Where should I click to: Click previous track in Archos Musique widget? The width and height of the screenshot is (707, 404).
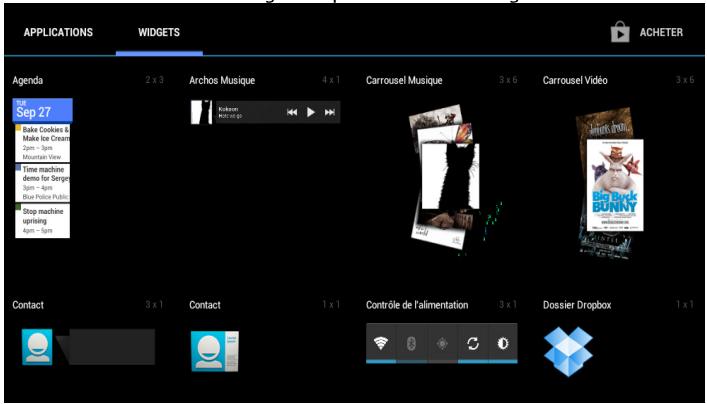pos(292,112)
